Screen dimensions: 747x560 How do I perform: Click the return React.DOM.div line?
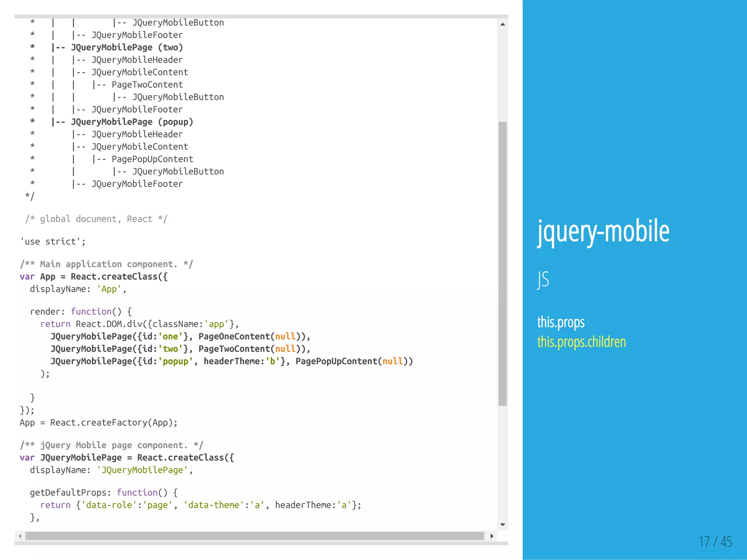pos(140,324)
